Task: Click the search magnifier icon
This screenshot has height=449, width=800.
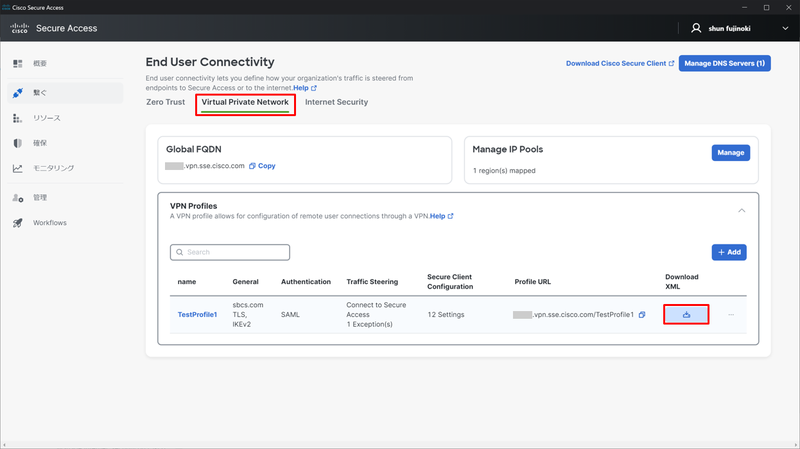Action: [x=180, y=252]
